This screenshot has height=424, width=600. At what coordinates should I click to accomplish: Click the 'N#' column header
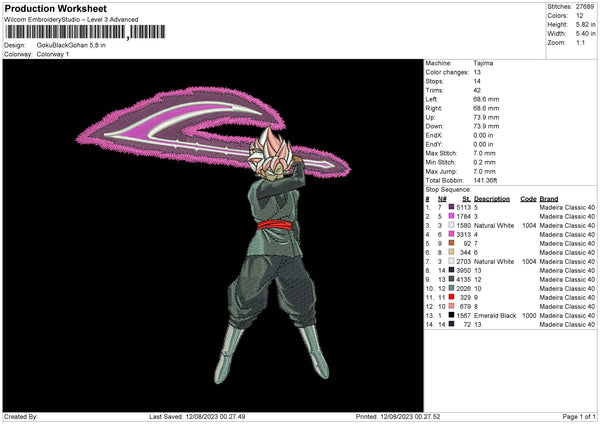pos(442,199)
